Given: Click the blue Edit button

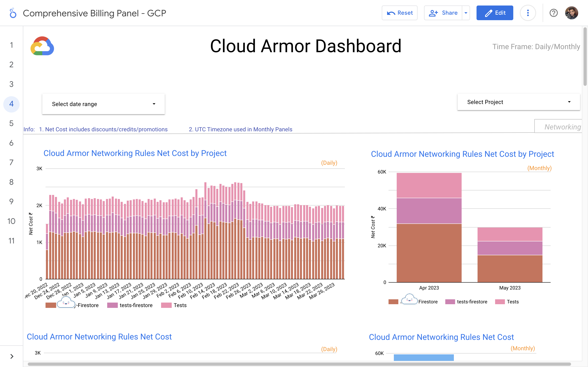Looking at the screenshot, I should click(495, 13).
